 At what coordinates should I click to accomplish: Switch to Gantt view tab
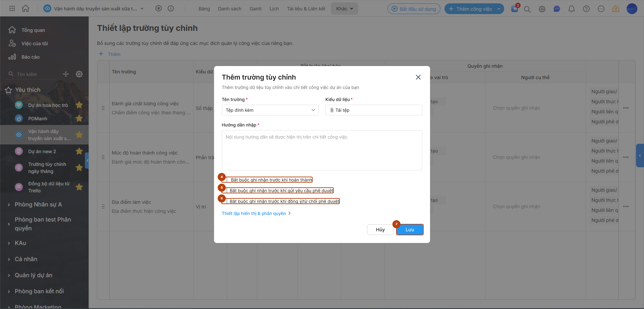255,9
